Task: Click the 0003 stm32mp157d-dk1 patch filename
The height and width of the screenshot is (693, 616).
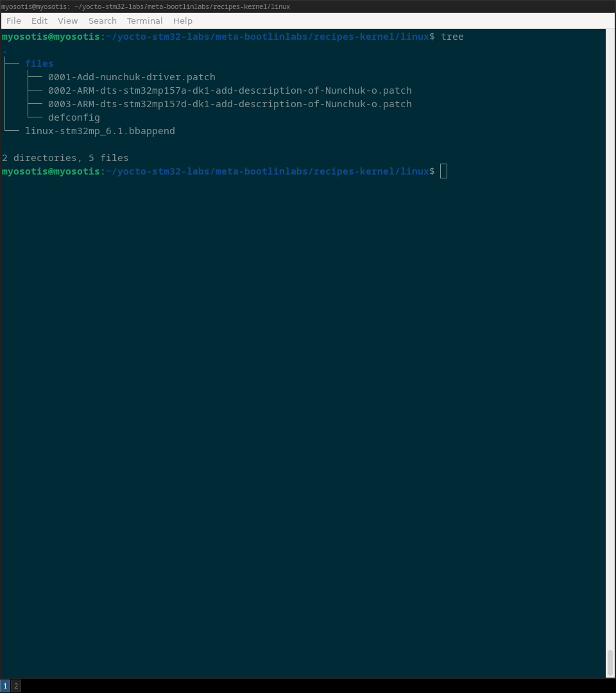Action: (230, 104)
